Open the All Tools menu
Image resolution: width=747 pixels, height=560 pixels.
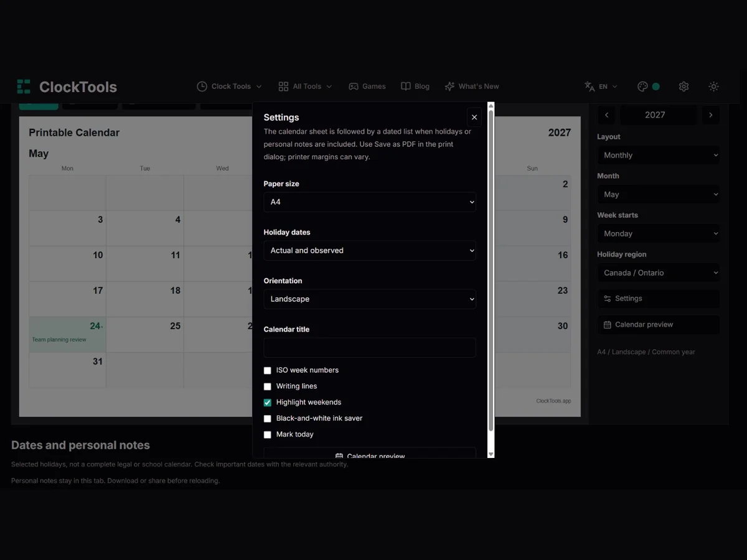tap(306, 86)
